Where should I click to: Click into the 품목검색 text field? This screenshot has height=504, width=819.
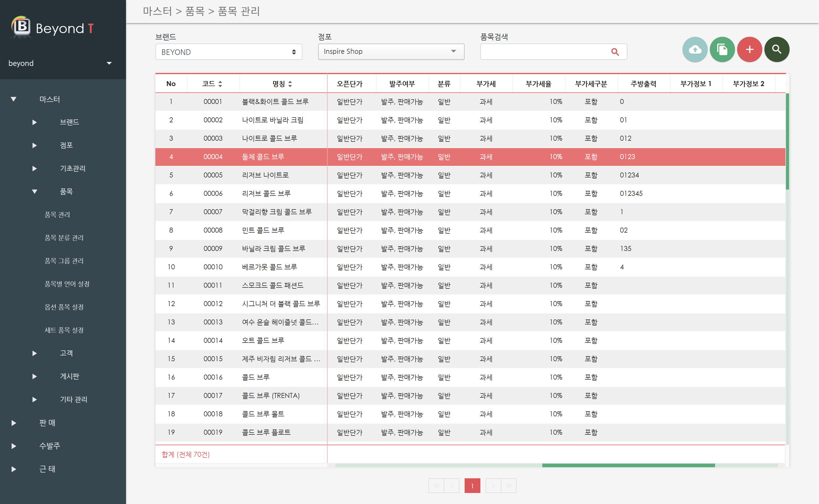543,52
